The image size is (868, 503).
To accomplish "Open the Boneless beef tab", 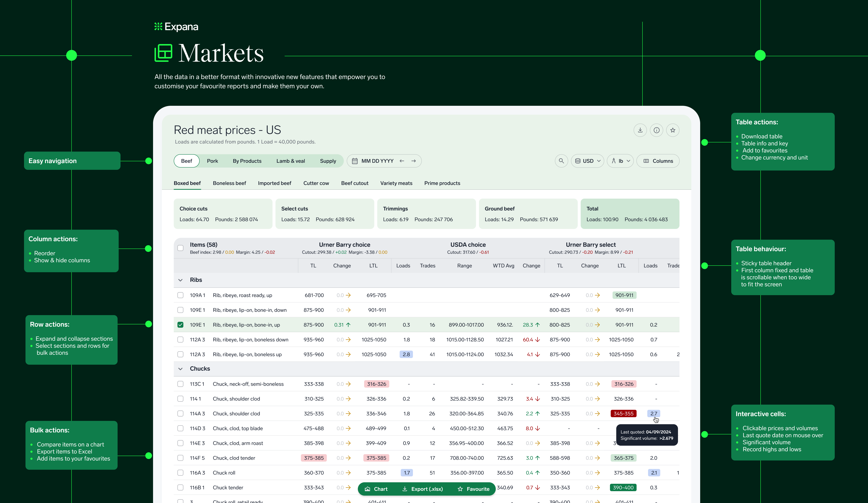I will [x=229, y=183].
